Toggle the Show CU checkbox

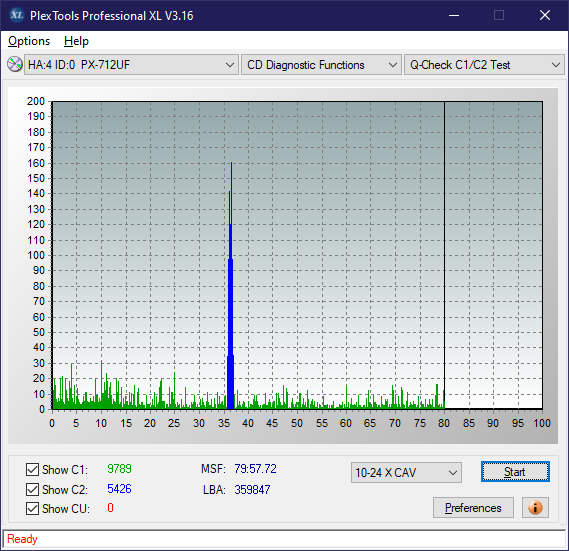[32, 508]
